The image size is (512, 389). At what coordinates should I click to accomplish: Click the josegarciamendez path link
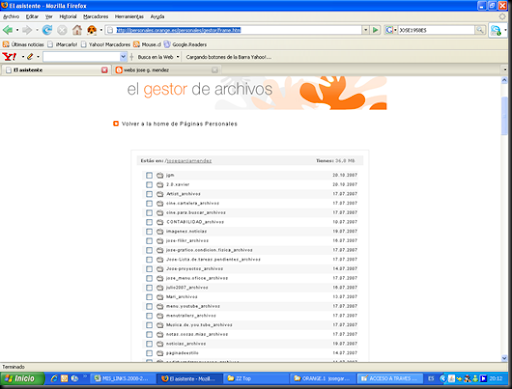189,161
